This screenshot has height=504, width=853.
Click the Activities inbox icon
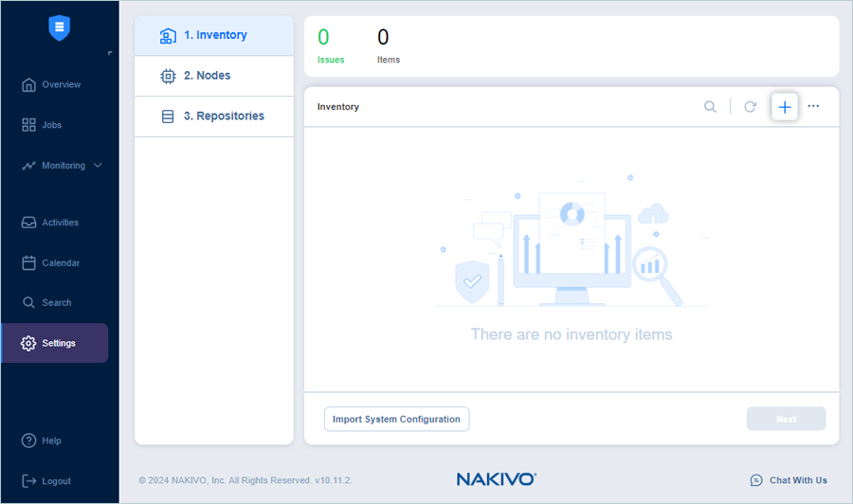pyautogui.click(x=28, y=223)
